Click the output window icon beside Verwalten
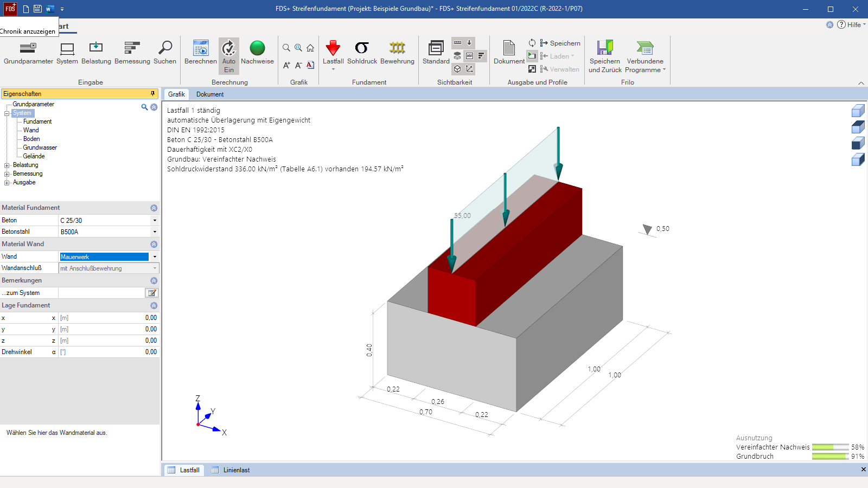 [532, 69]
